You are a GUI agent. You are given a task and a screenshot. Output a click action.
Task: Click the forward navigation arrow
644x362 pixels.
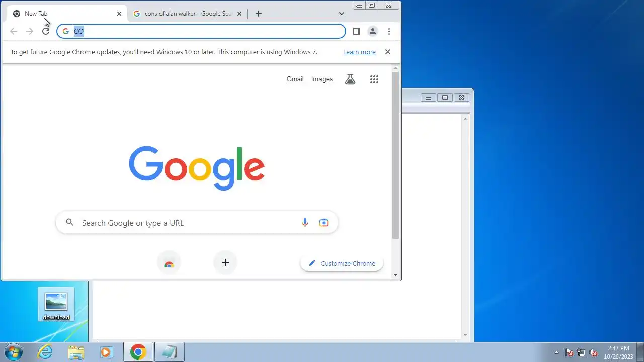[30, 31]
